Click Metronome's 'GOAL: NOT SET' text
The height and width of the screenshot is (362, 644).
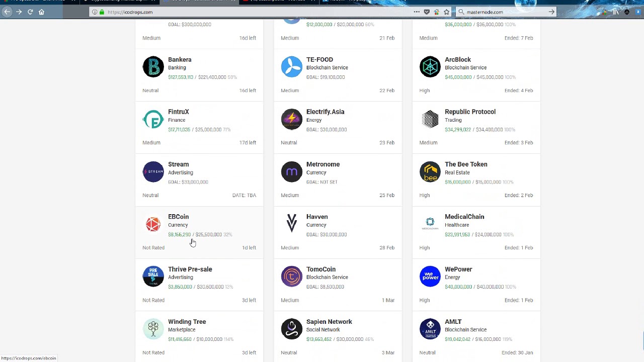click(x=322, y=182)
